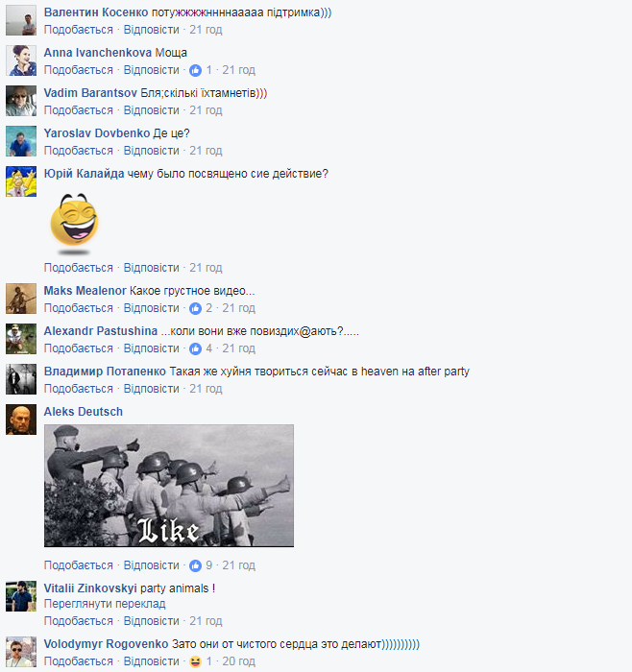Click the timestamp on Yaroslav Dovbenko's comment
632x672 pixels.
click(206, 151)
